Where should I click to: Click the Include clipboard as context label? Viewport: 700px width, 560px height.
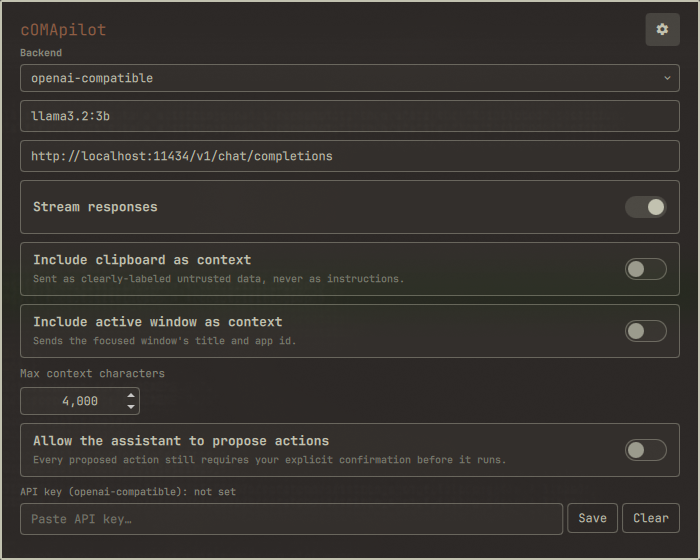pos(142,260)
